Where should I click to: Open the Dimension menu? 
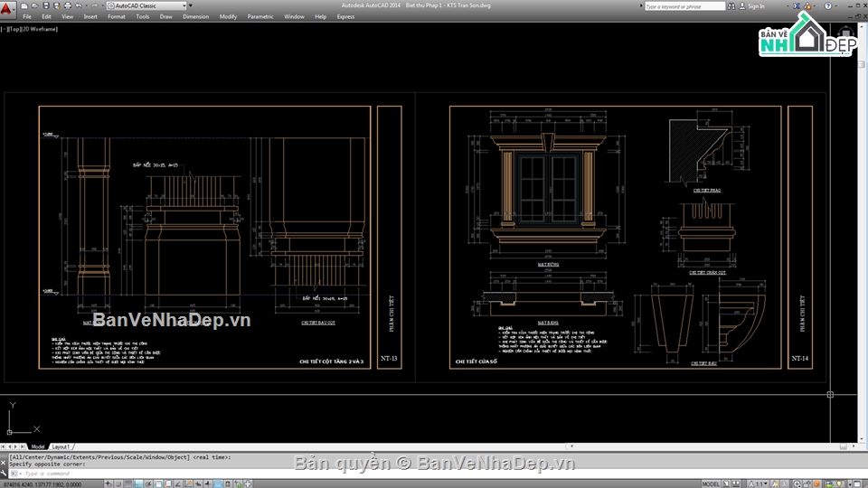[195, 16]
